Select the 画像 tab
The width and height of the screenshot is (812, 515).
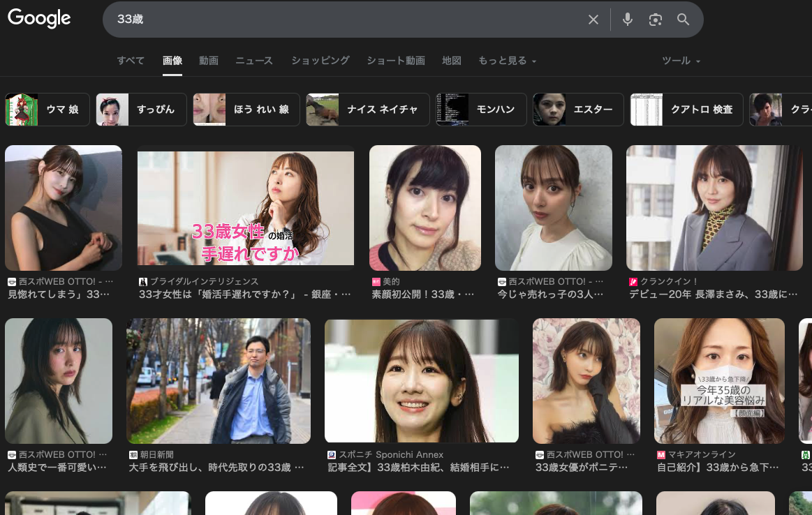point(172,61)
